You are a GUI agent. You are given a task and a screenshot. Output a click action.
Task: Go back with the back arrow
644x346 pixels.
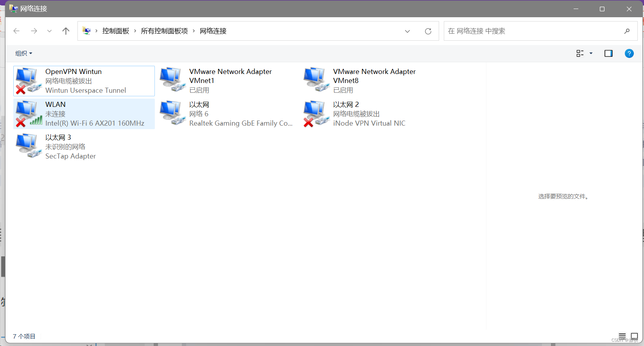(16, 31)
